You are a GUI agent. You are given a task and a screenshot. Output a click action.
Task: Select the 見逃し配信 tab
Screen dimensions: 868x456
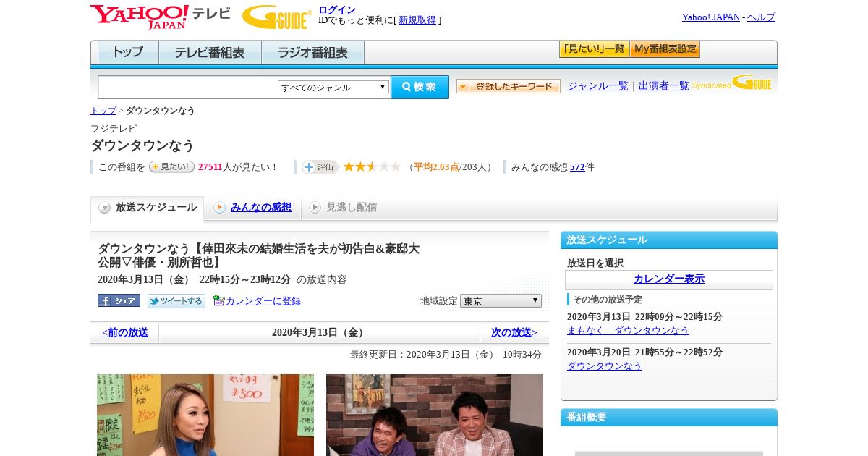[x=343, y=208]
